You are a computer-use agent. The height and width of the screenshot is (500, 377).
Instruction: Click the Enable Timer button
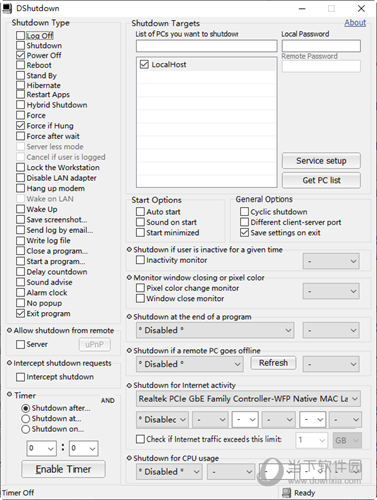click(x=63, y=469)
